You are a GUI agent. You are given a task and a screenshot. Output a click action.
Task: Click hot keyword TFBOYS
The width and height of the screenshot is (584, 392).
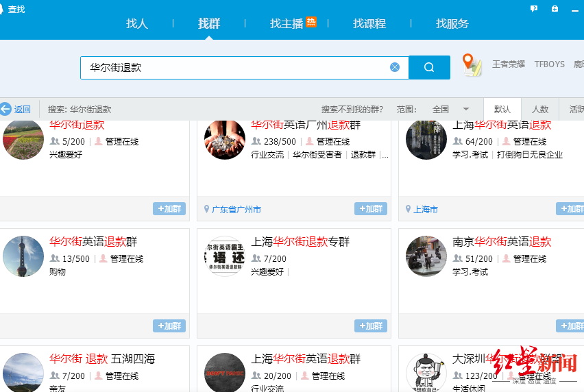pyautogui.click(x=549, y=64)
